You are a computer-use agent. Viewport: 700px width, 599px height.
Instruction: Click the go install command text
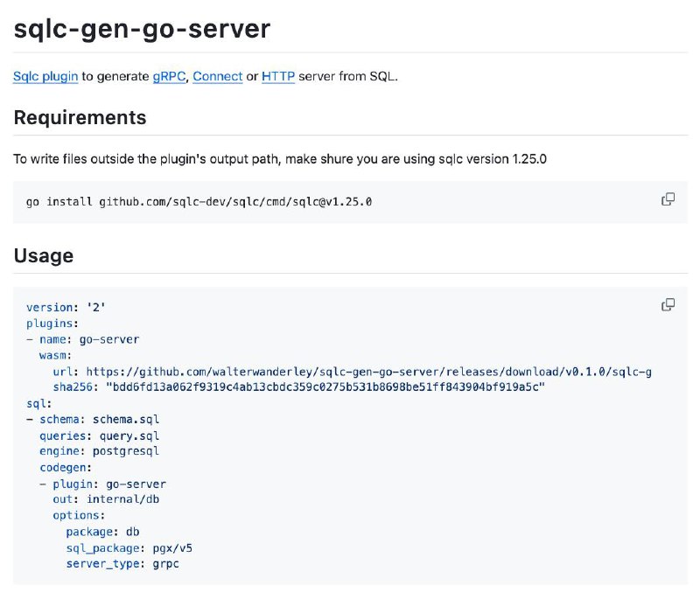coord(199,202)
